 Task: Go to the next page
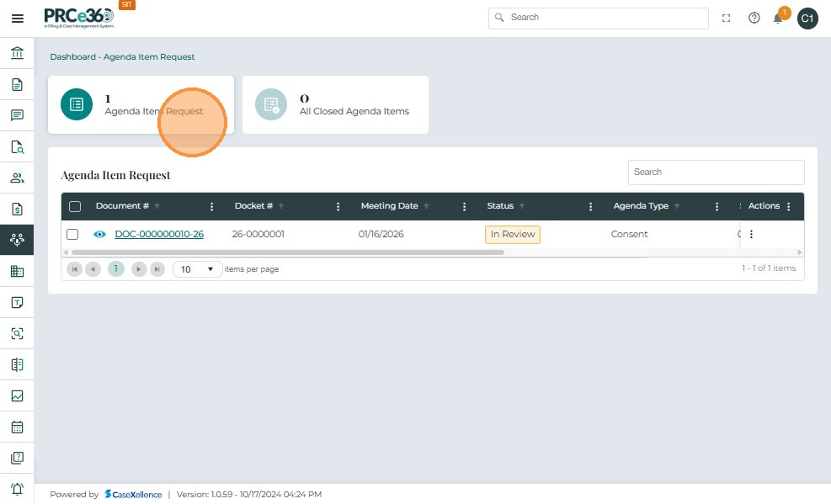pyautogui.click(x=139, y=269)
